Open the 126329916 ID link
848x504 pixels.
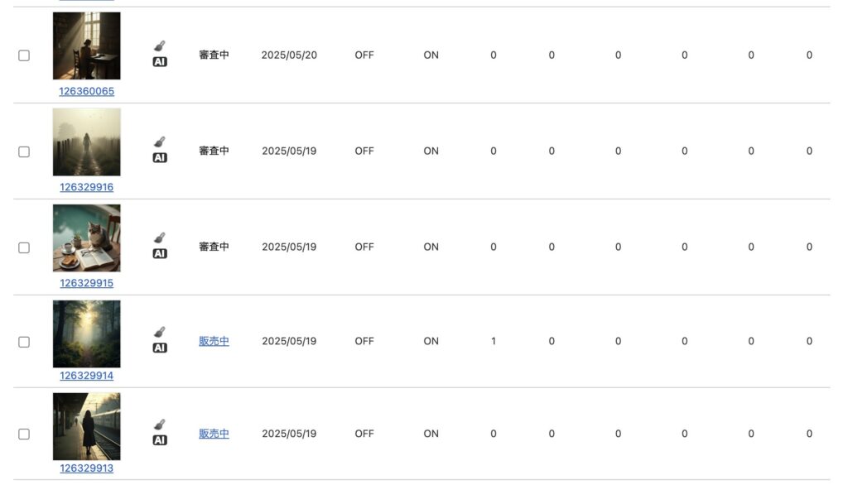tap(86, 187)
